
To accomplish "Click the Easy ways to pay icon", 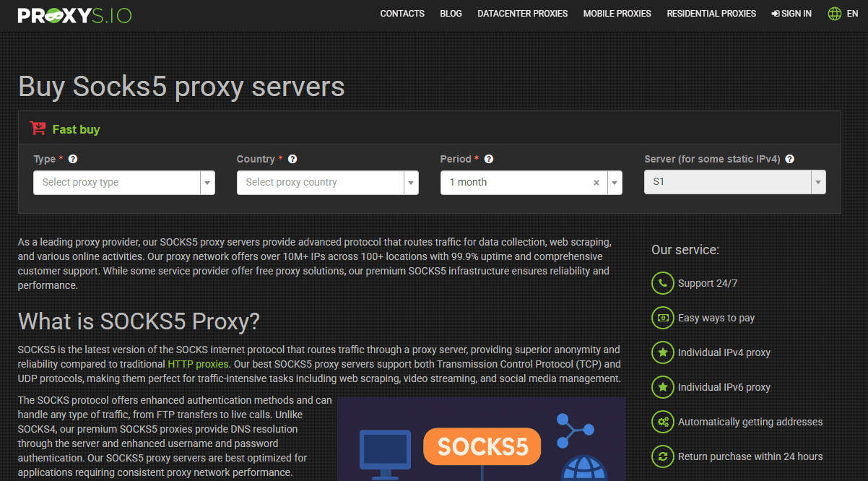I will [662, 318].
